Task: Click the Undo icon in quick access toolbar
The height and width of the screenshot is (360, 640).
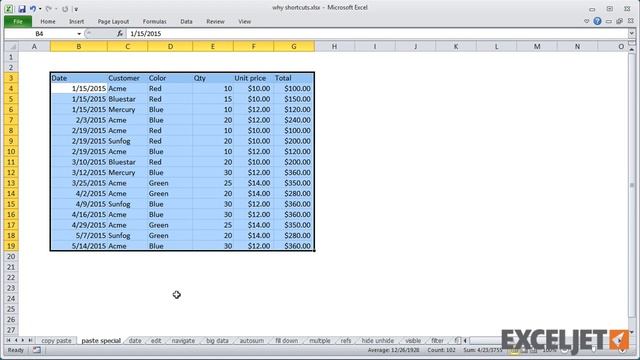Action: point(33,9)
